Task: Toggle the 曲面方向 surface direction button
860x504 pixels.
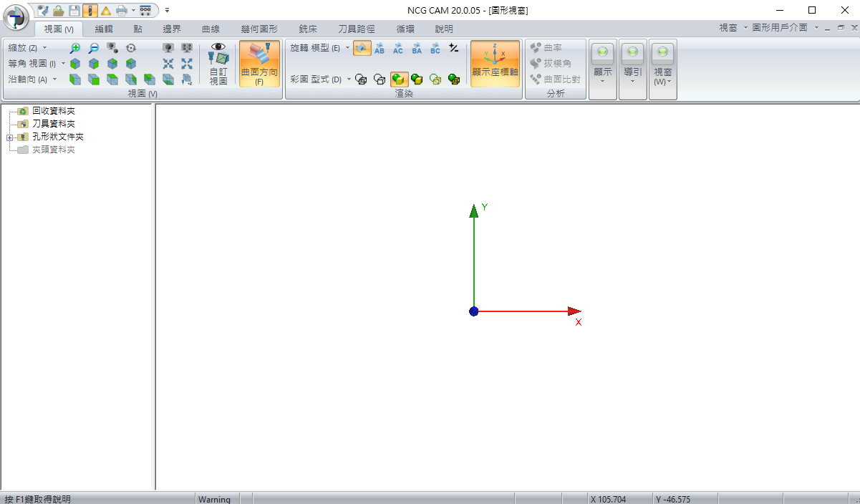Action: point(259,64)
